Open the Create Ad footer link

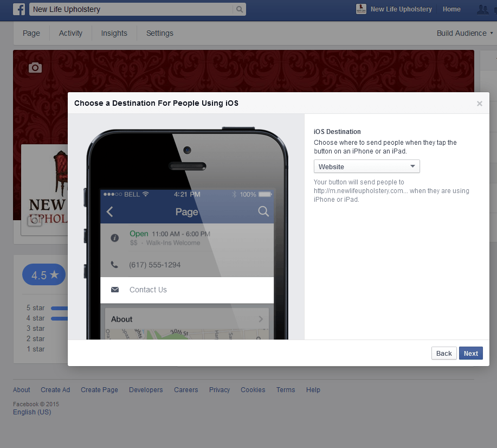tap(55, 389)
